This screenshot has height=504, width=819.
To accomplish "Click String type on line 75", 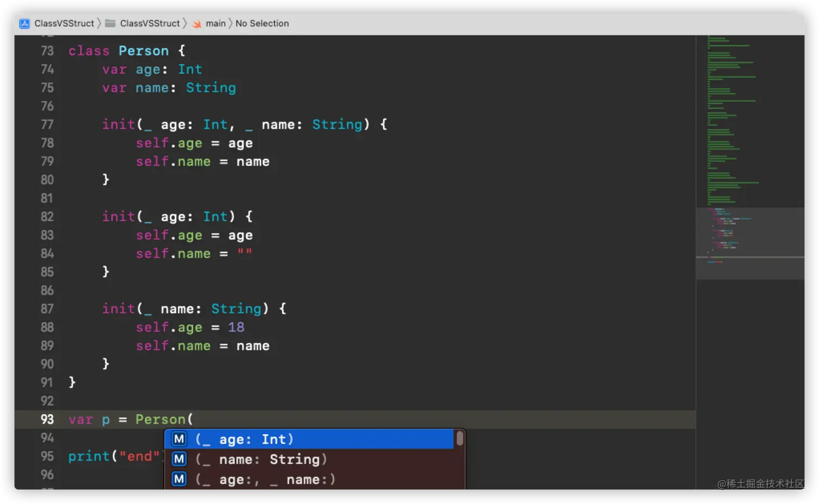I will (x=211, y=88).
